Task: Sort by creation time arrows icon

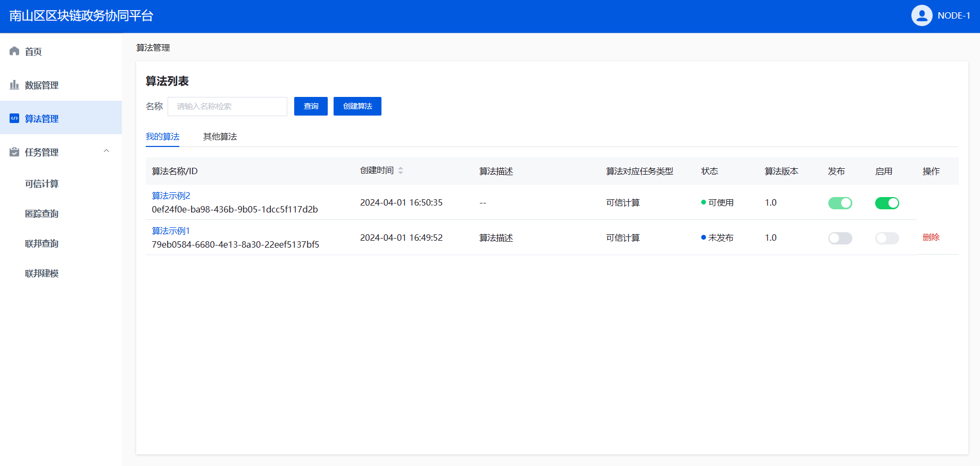Action: (x=401, y=170)
